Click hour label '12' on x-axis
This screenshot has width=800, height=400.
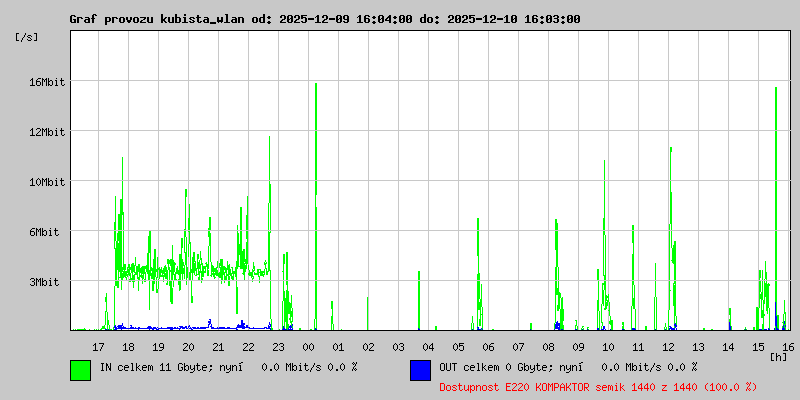[668, 347]
